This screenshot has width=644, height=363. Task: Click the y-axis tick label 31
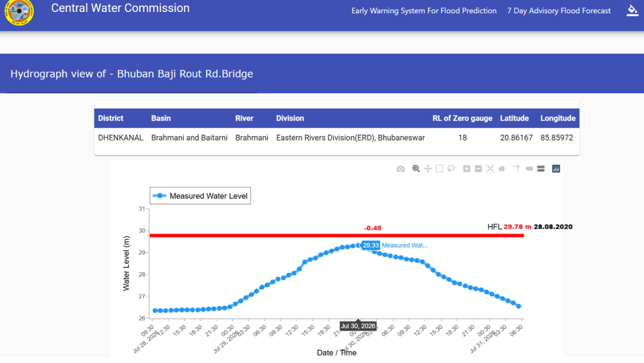pos(142,209)
